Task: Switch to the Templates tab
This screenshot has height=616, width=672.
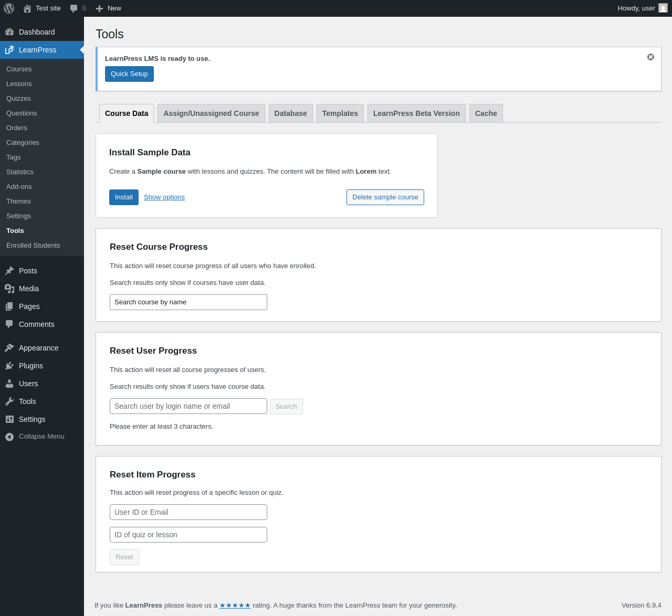Action: click(x=340, y=113)
